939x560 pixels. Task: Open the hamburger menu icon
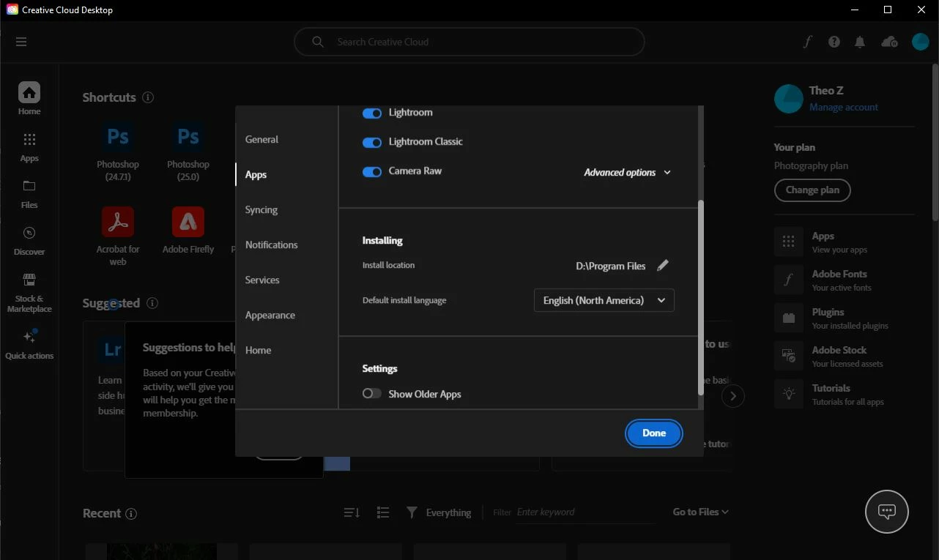click(x=21, y=42)
